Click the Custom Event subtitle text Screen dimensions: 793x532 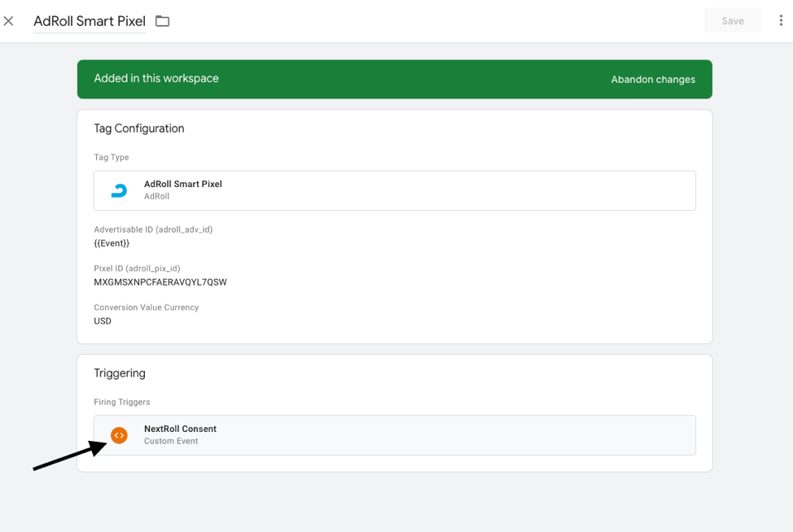(171, 442)
